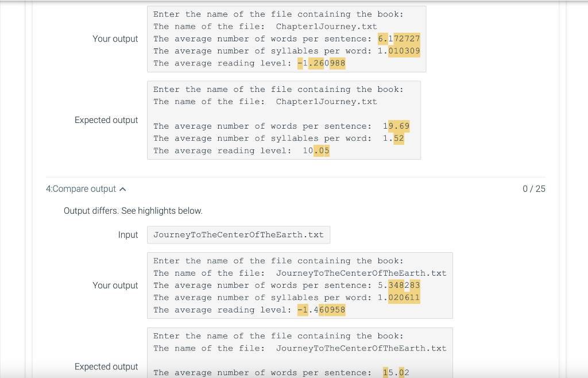
Task: Click the "Your output" label
Action: pos(115,38)
